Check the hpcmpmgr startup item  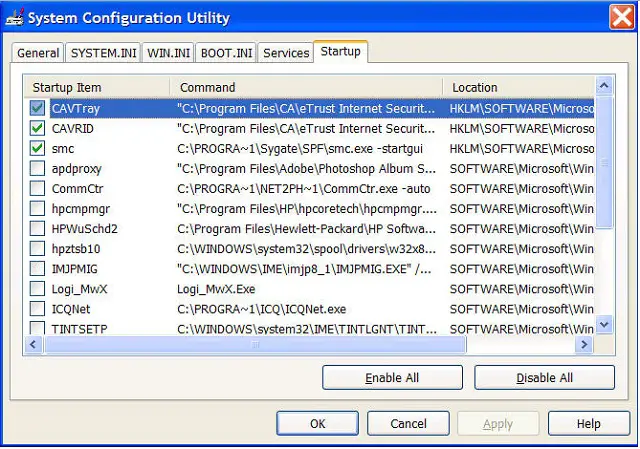tap(37, 208)
